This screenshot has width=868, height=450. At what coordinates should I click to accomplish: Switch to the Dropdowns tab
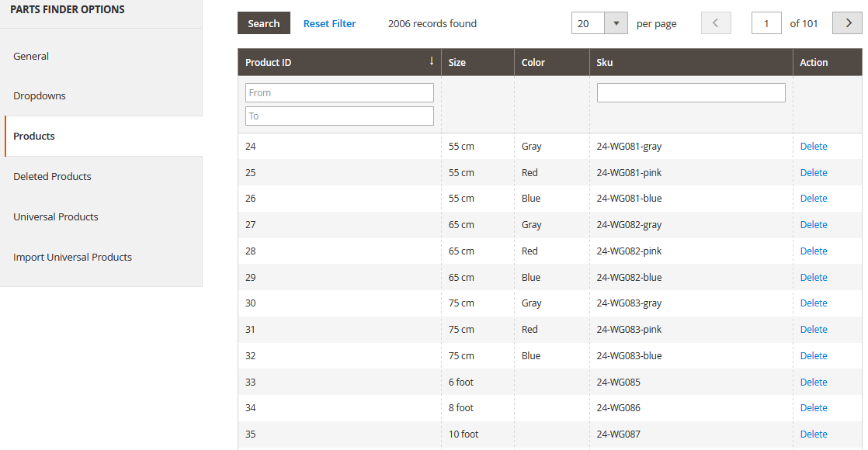(40, 96)
